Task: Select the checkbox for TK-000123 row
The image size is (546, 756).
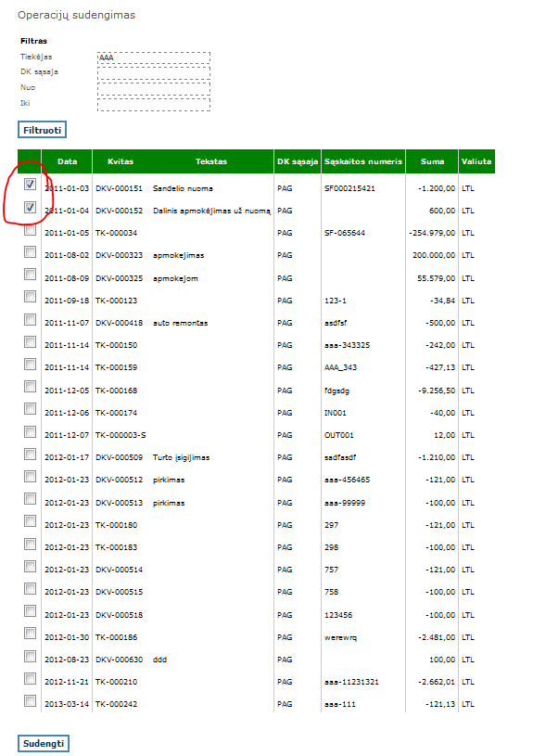Action: click(30, 297)
